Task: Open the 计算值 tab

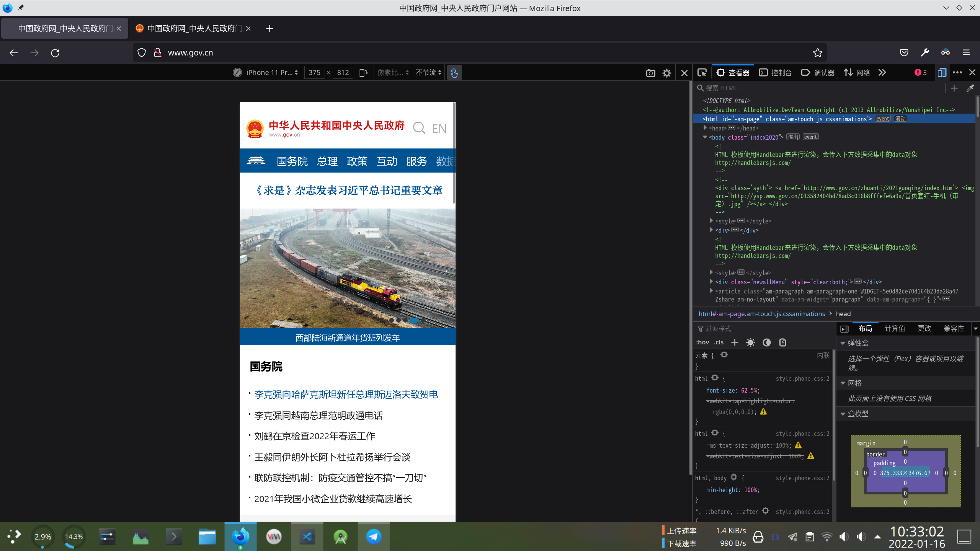Action: click(x=895, y=328)
